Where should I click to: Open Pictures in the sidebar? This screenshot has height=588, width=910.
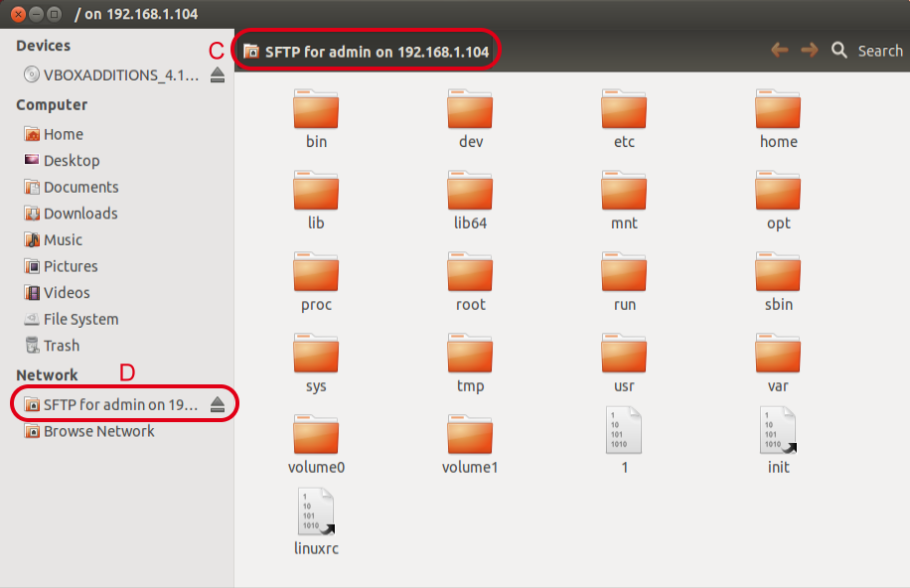71,266
